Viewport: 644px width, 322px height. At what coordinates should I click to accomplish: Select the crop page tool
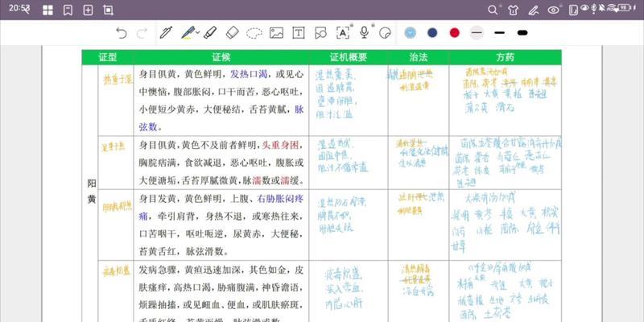108,10
